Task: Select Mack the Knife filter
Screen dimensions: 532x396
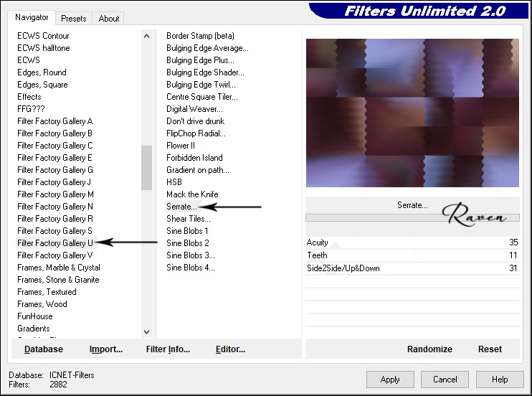Action: point(192,194)
